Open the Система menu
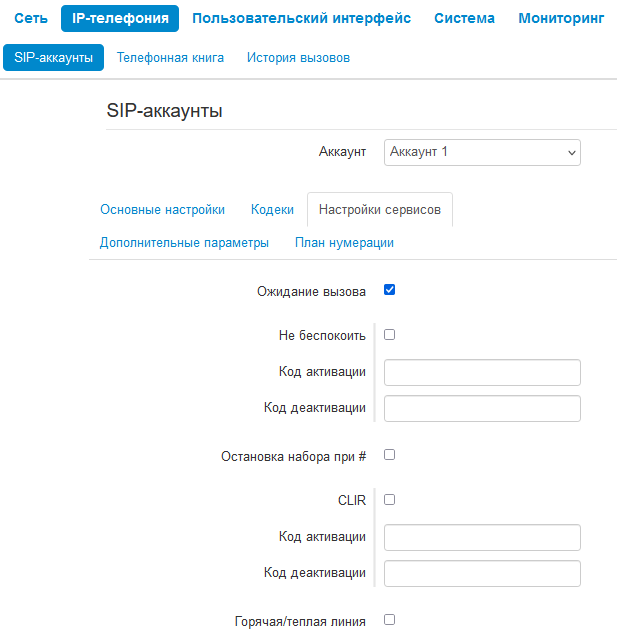This screenshot has height=640, width=617. [464, 18]
